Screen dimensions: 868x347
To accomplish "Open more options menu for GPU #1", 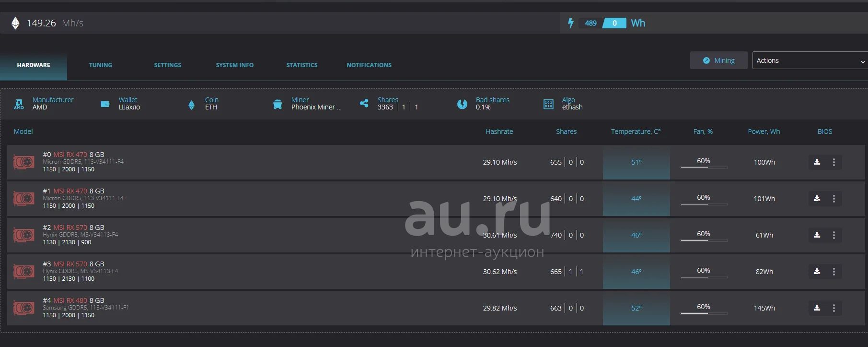I will pyautogui.click(x=834, y=199).
